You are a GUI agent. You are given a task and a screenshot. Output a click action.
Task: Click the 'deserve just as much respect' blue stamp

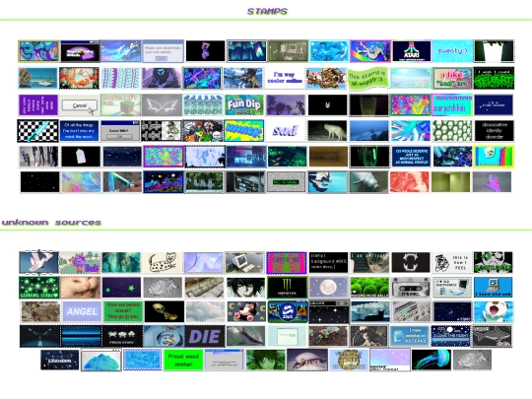(x=411, y=157)
